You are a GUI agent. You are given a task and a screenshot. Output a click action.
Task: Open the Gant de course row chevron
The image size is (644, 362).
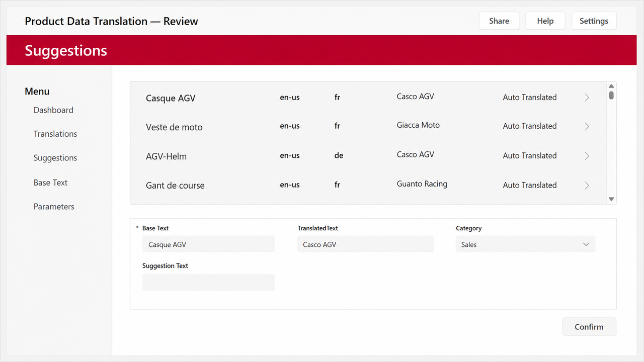(587, 186)
